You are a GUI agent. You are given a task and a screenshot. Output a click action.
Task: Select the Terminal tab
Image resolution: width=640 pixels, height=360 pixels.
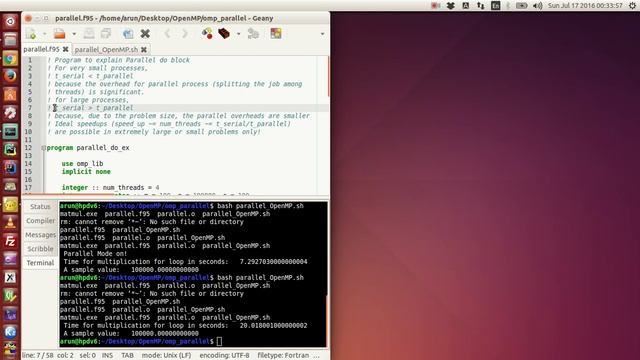[x=40, y=263]
